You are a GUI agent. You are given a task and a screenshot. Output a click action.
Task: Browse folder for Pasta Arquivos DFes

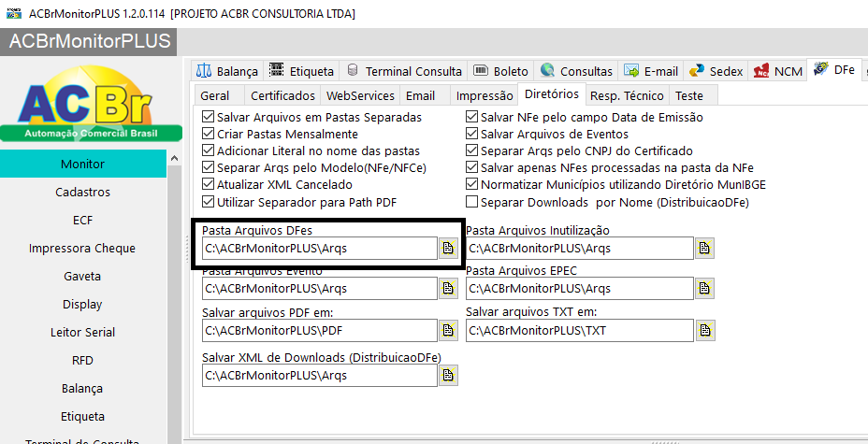coord(448,249)
